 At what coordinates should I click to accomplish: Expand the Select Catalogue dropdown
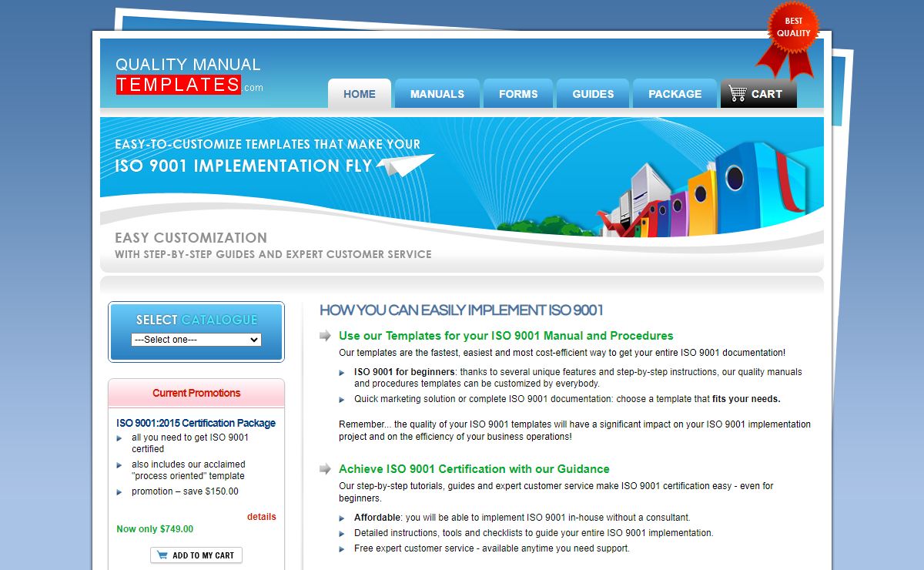click(x=196, y=340)
